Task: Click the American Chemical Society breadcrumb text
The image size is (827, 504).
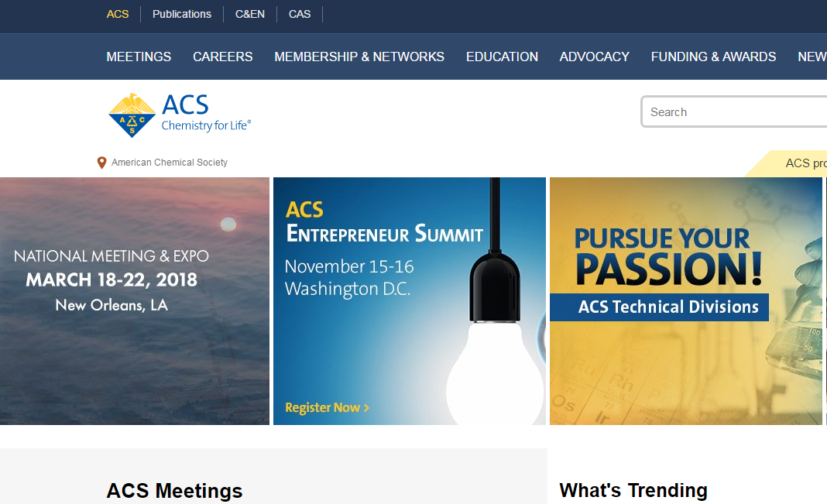Action: pos(170,163)
